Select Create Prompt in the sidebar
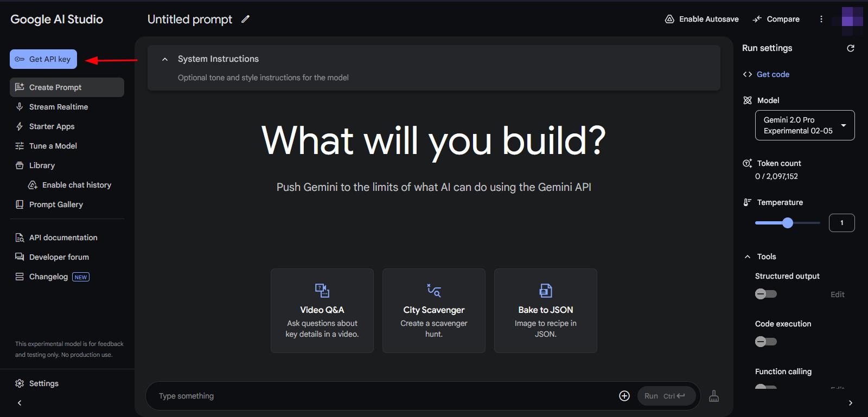The width and height of the screenshot is (868, 417). 67,87
